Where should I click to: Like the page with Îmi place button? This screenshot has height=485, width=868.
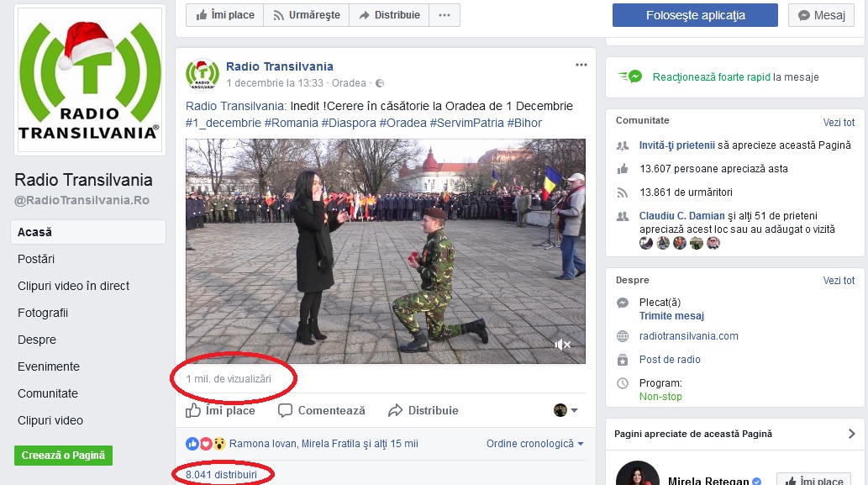pyautogui.click(x=224, y=15)
